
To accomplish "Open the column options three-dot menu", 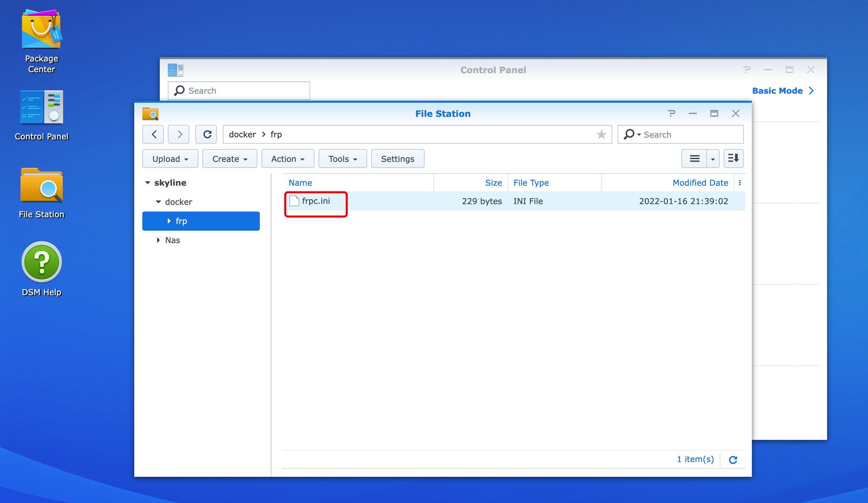I will coord(739,183).
